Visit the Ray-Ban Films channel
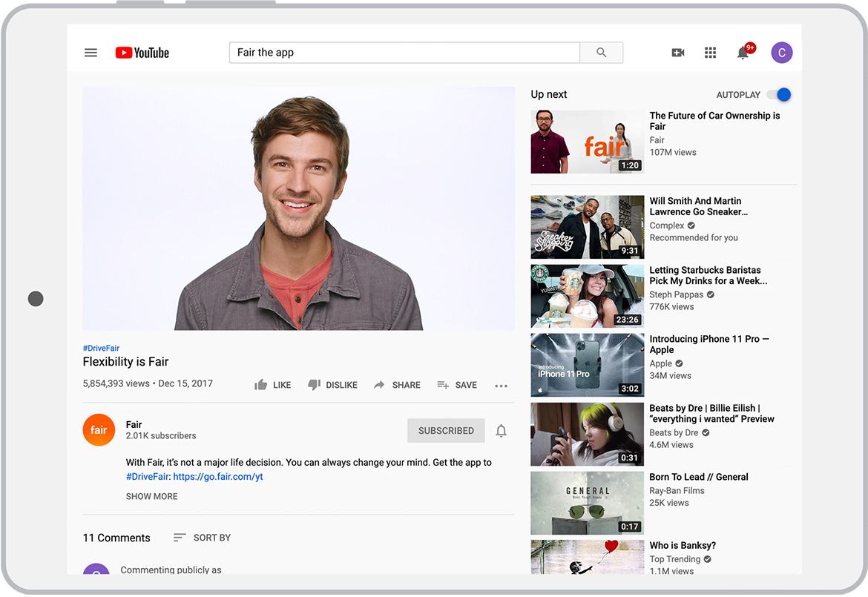This screenshot has width=868, height=597. tap(677, 491)
